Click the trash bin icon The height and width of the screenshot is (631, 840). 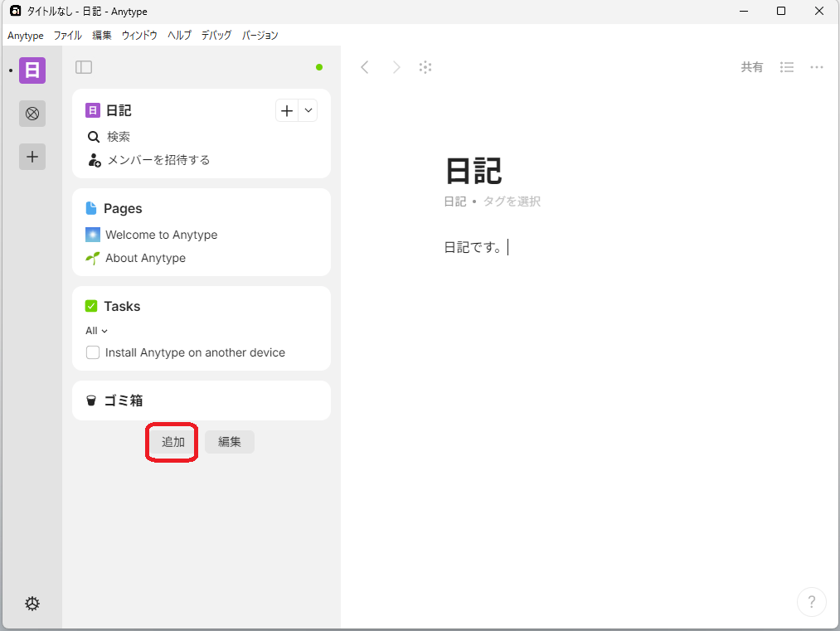pos(91,400)
